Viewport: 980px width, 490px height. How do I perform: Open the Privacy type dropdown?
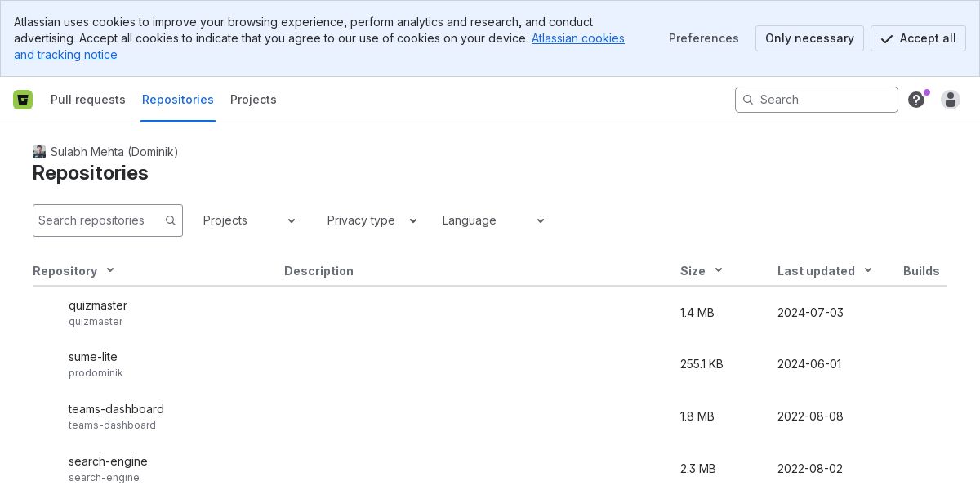[x=372, y=220]
